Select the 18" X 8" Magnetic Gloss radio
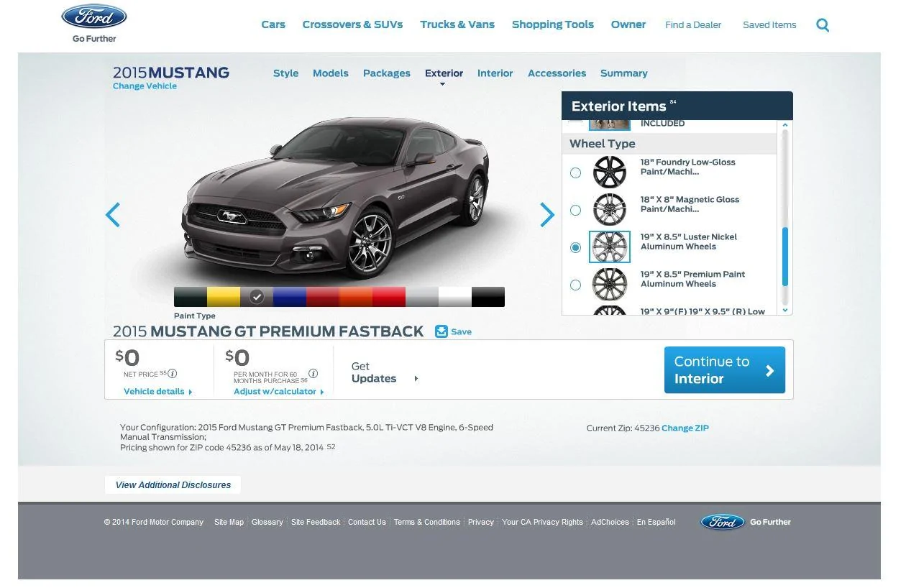 click(575, 210)
